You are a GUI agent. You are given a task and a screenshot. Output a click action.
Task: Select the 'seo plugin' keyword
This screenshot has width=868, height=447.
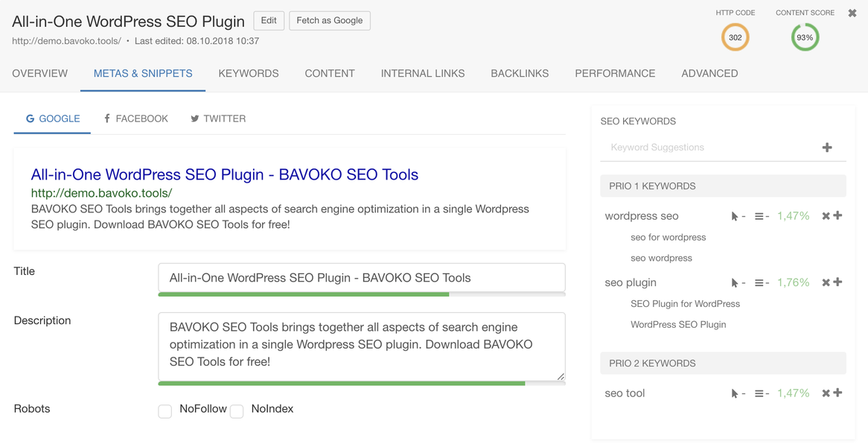click(631, 282)
